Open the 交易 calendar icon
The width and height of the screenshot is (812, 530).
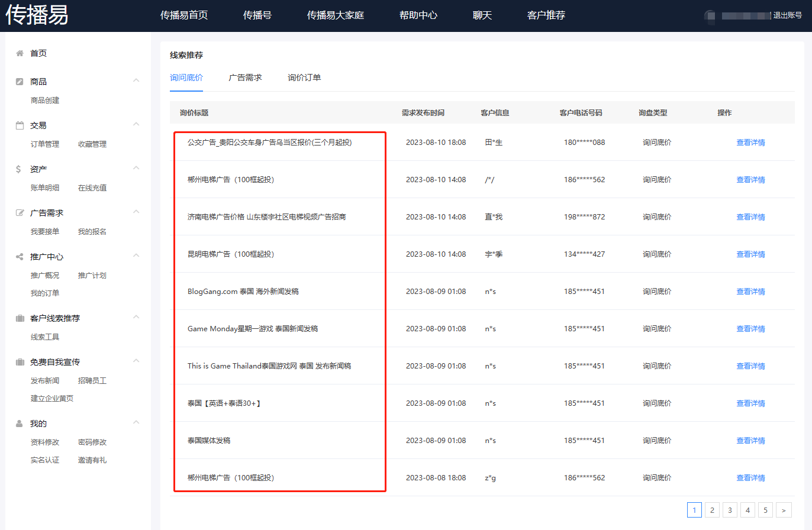(21, 125)
